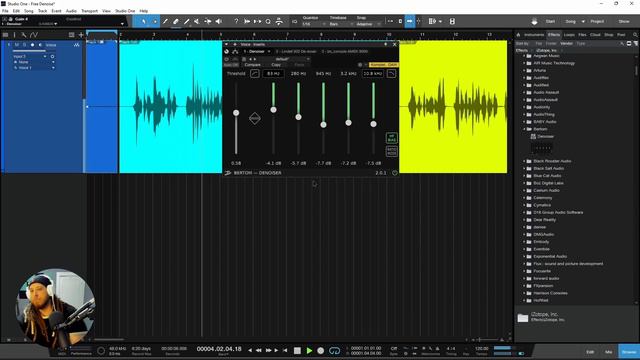Screen dimensions: 640x360
Task: Open the Edit view button
Action: pos(590,352)
